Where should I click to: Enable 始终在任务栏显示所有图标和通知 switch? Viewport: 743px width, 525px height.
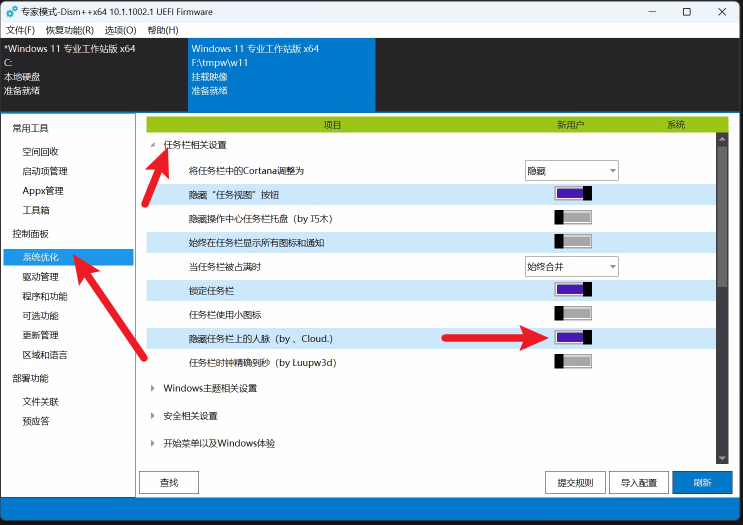573,241
